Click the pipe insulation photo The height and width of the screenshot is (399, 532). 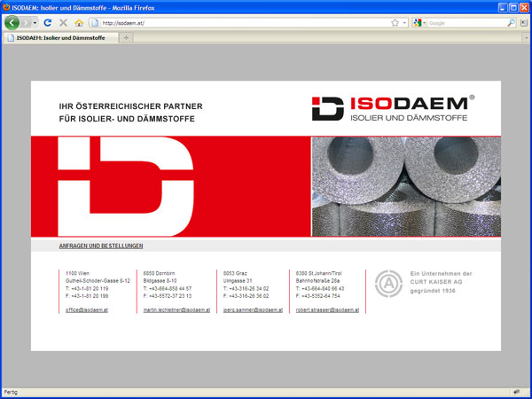tap(406, 186)
